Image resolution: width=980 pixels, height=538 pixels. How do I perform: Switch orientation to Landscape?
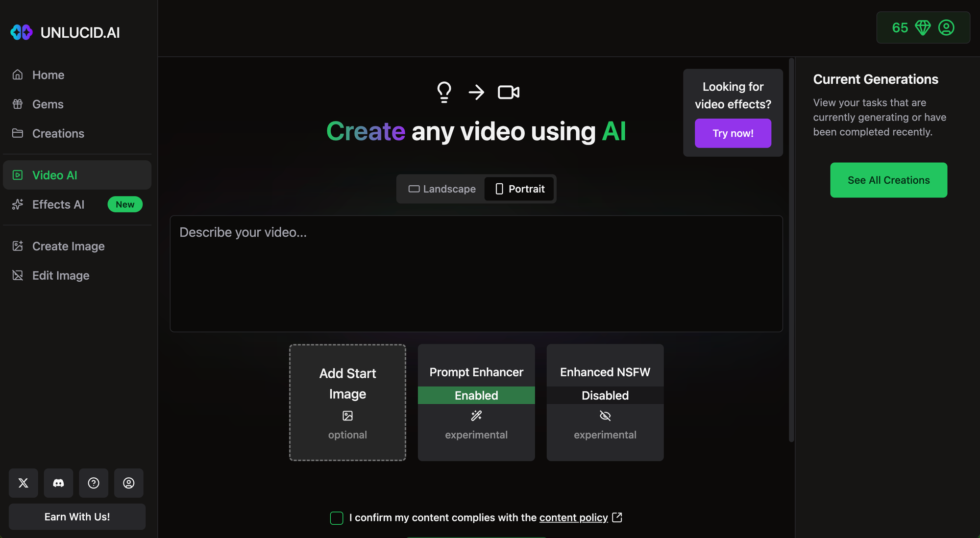pyautogui.click(x=442, y=189)
